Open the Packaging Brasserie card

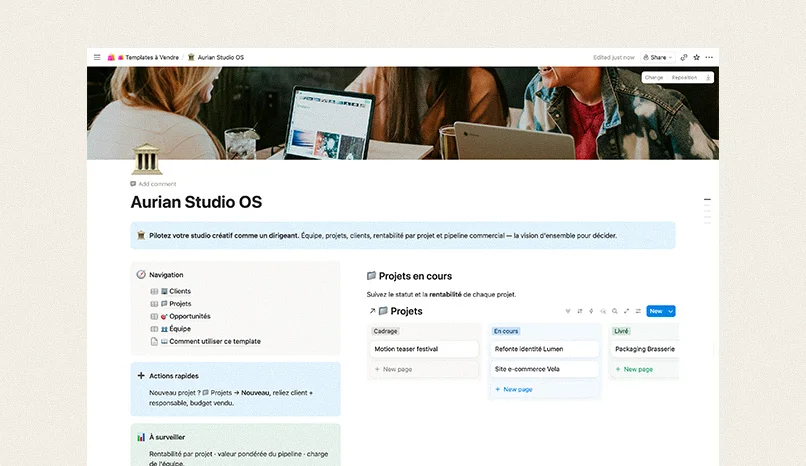645,349
